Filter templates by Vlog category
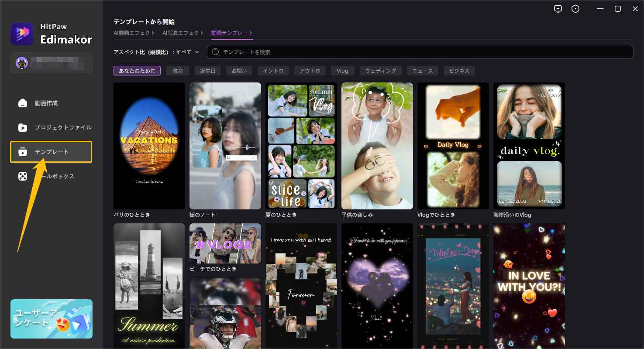The image size is (644, 349). pyautogui.click(x=342, y=71)
